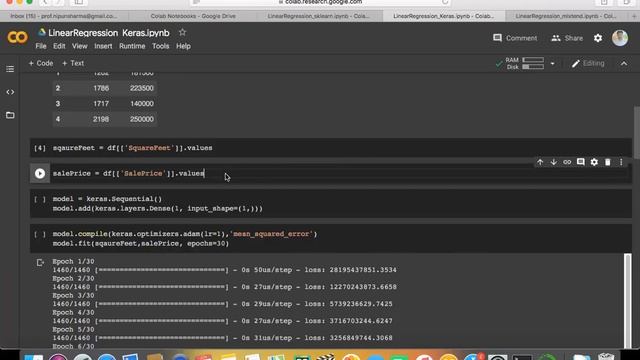
Task: Open the Edit menu
Action: pyautogui.click(x=59, y=46)
